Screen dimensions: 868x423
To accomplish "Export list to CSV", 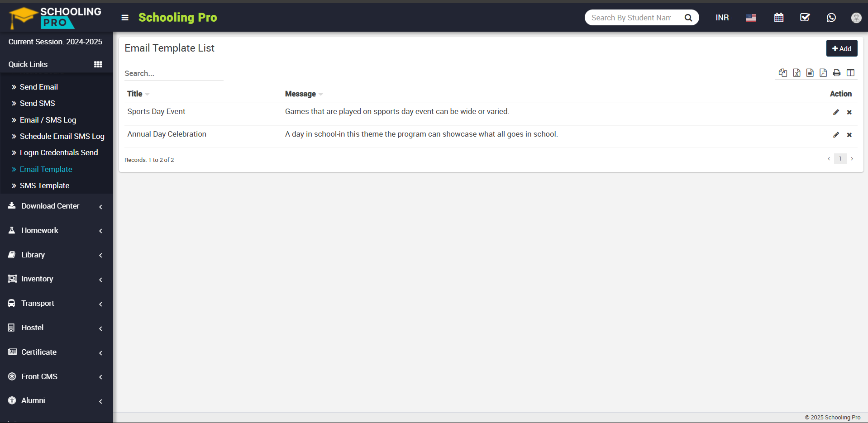I will pos(810,73).
